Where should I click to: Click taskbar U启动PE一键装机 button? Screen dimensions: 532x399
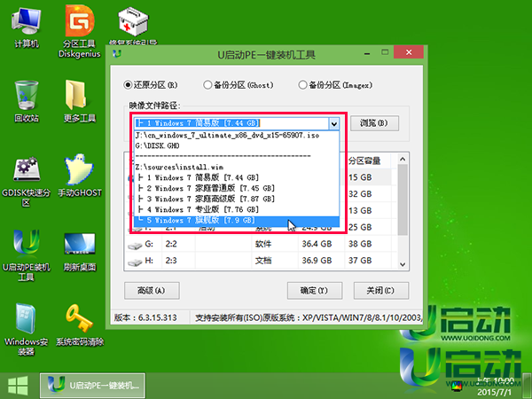(92, 386)
